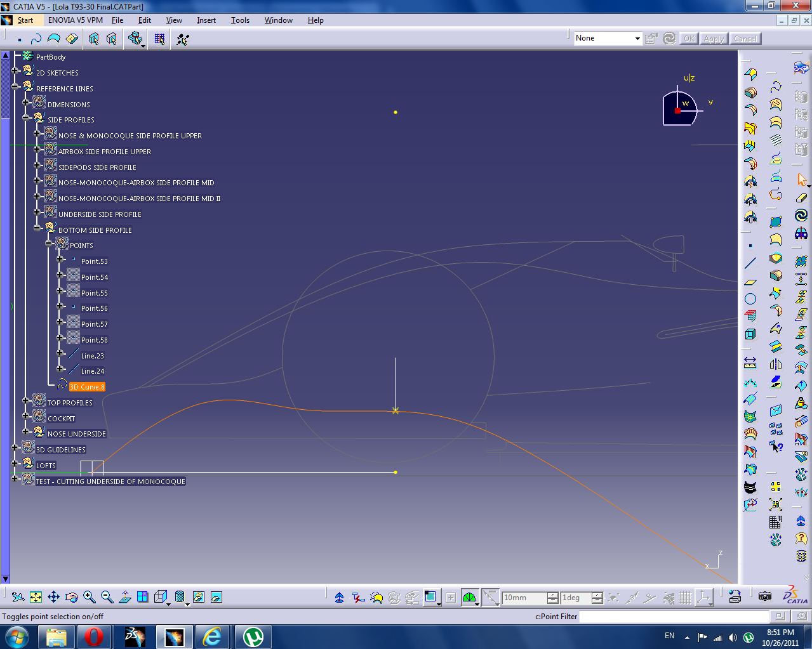This screenshot has width=812, height=649.
Task: Activate the Rotate view tool
Action: click(72, 597)
